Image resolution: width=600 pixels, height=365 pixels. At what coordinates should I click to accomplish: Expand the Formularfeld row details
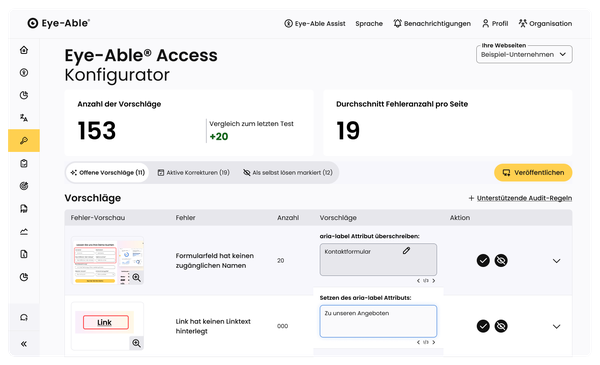coord(556,261)
